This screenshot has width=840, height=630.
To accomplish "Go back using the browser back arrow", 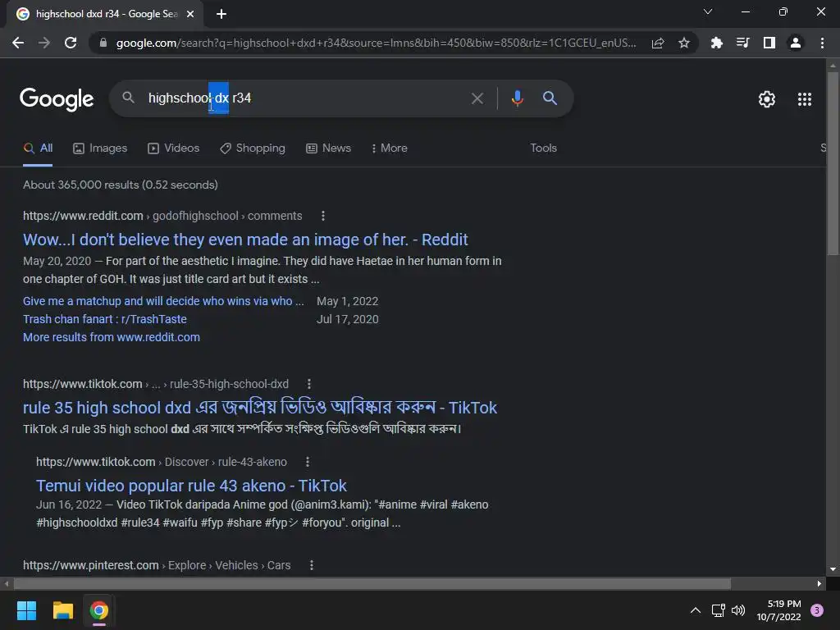I will coord(18,43).
